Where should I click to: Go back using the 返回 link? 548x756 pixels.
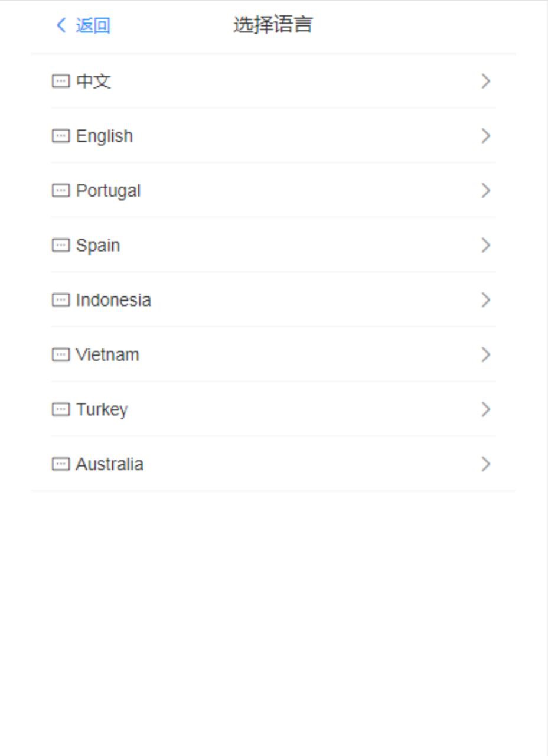[x=93, y=25]
